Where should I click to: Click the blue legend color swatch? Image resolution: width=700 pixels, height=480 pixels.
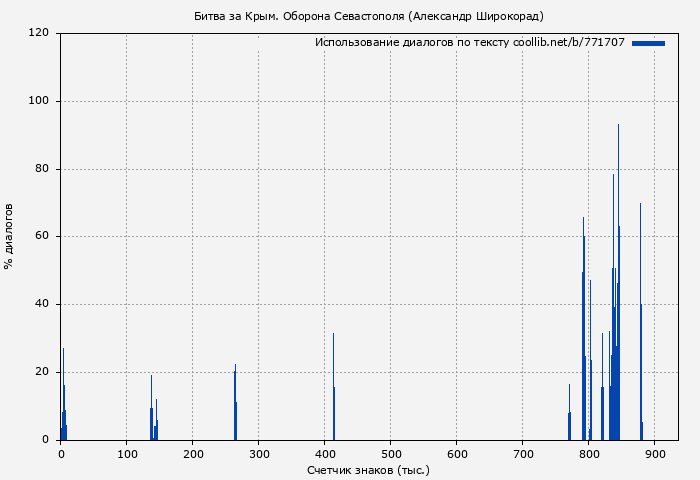[648, 43]
